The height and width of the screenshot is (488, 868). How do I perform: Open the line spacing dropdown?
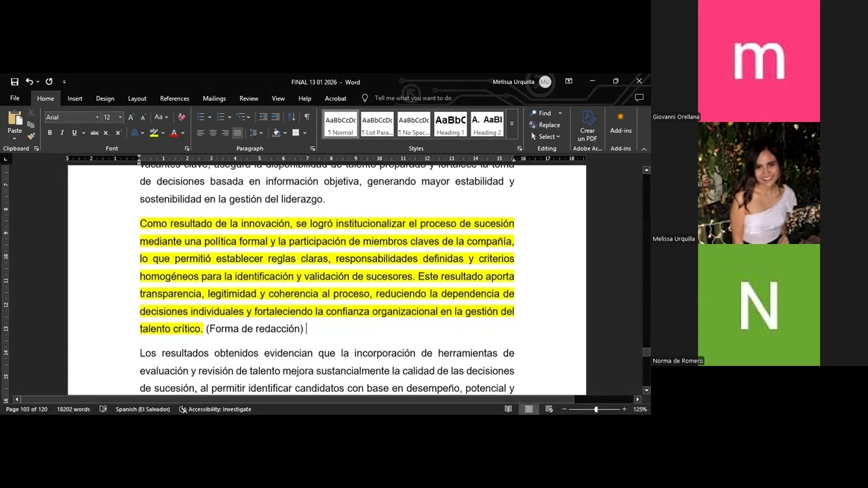[256, 133]
